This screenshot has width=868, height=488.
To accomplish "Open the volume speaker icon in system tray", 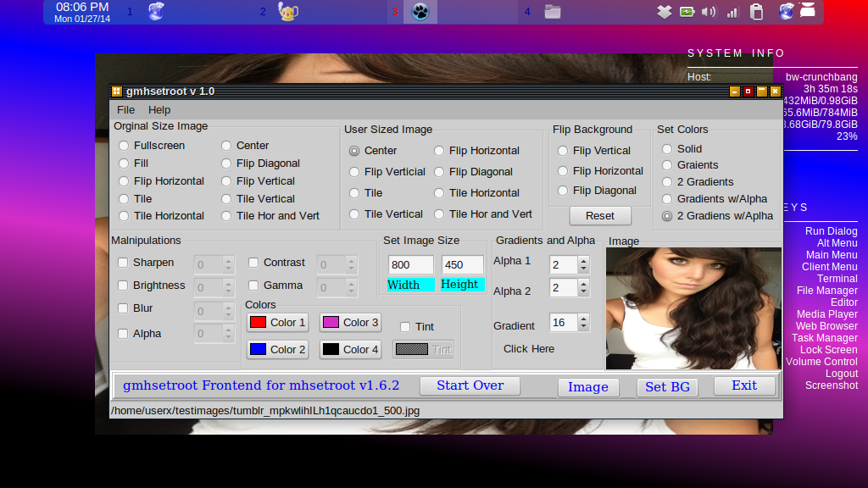I will pyautogui.click(x=708, y=11).
